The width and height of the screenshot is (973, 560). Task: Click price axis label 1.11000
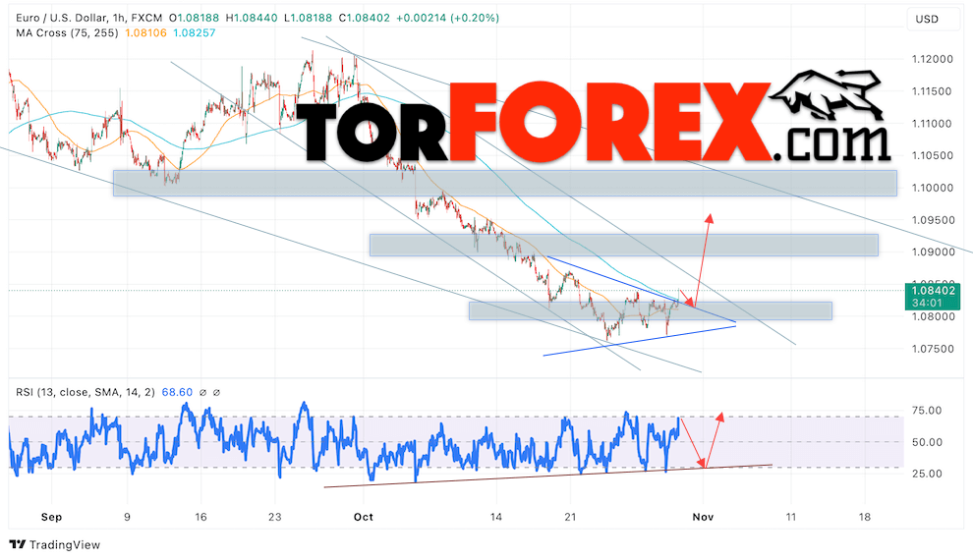(x=932, y=124)
